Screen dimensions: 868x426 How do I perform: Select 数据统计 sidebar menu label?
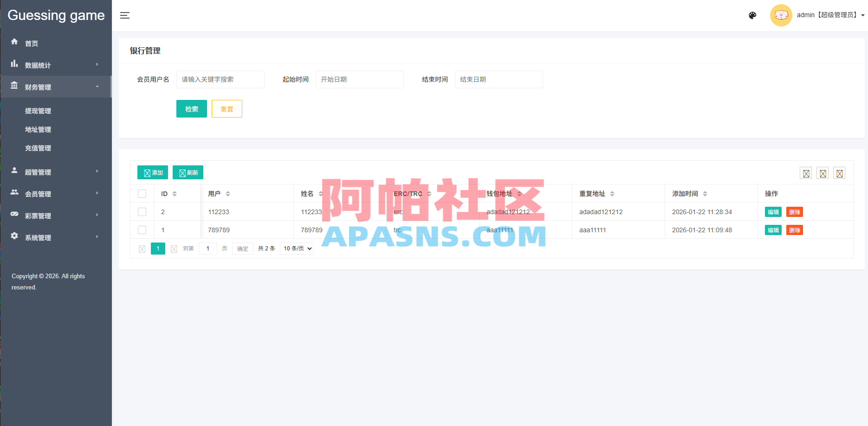tap(38, 65)
